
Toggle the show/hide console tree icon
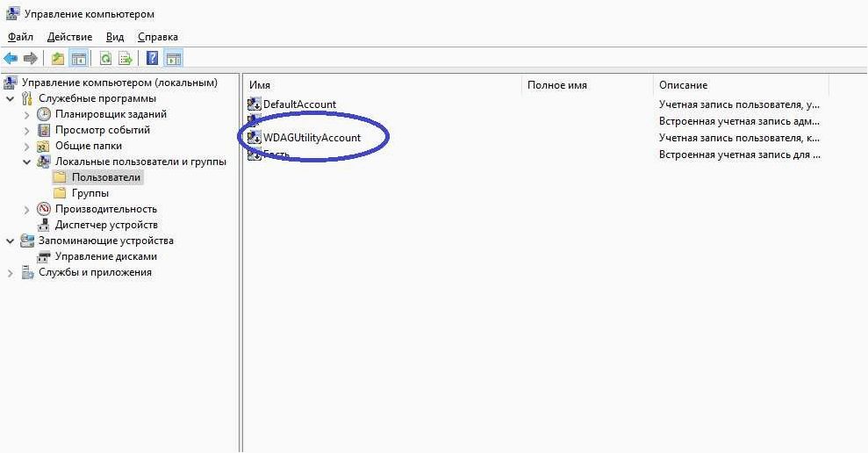tap(79, 58)
